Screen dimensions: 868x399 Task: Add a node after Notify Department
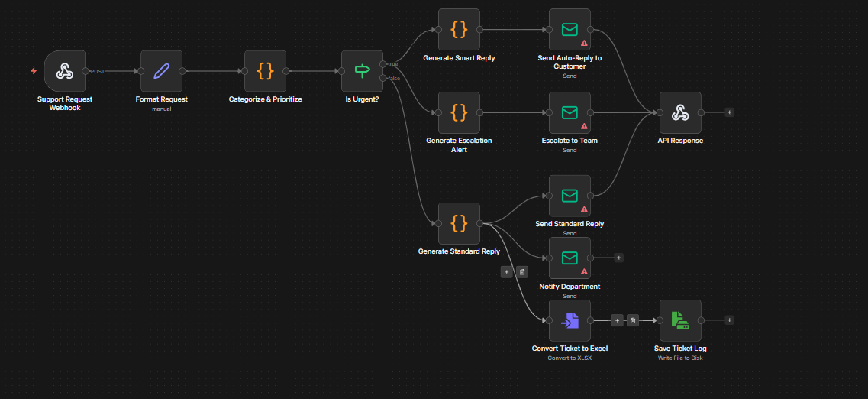(618, 258)
